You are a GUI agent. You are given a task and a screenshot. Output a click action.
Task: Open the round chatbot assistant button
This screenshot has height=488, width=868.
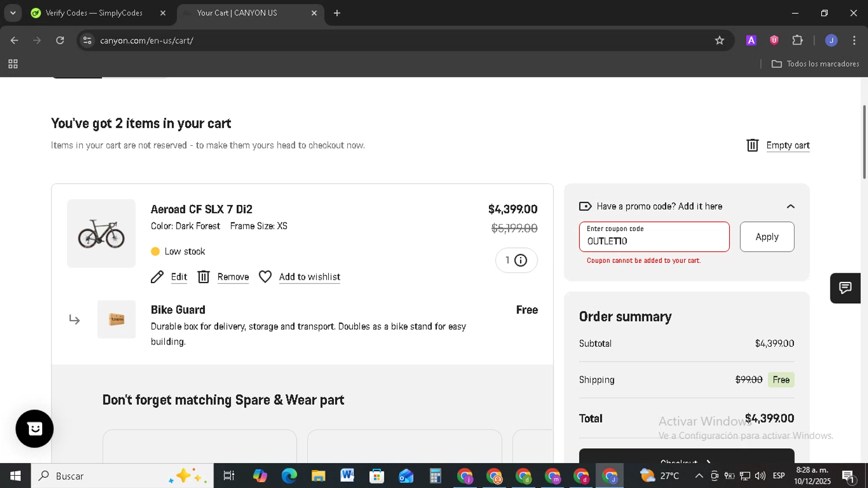pos(35,429)
